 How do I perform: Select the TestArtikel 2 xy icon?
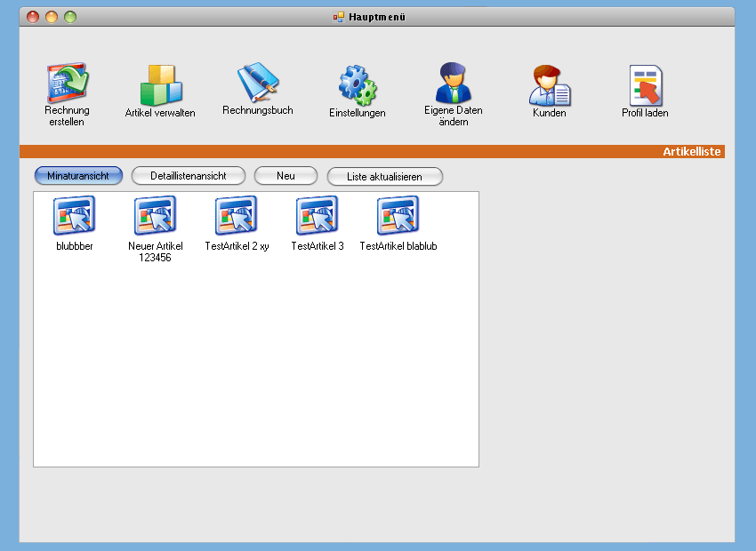237,215
